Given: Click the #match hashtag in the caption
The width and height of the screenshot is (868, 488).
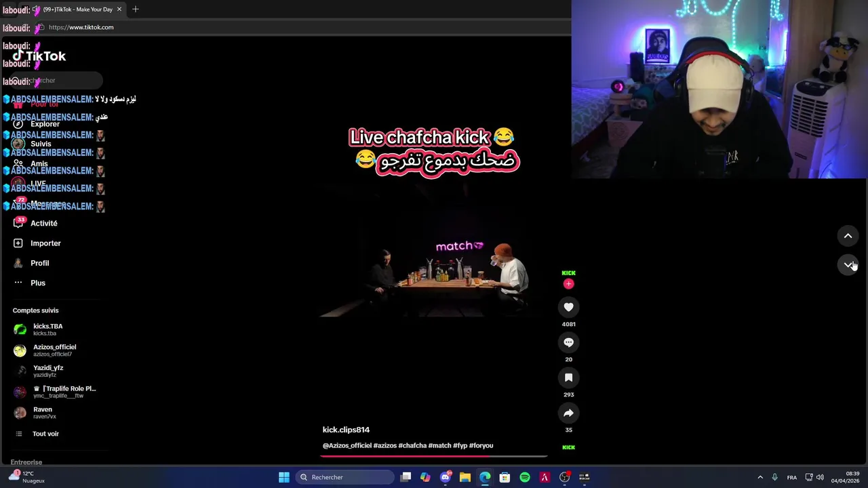Looking at the screenshot, I should [x=439, y=445].
